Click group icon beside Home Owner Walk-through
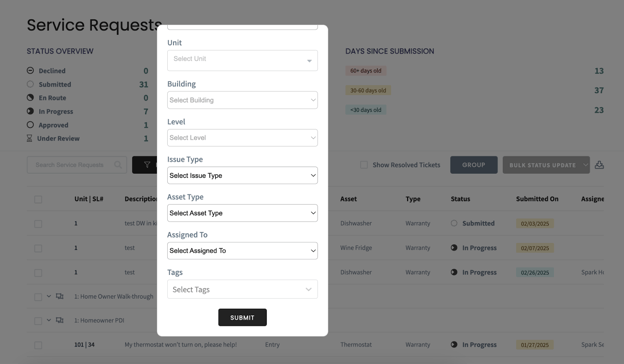 click(60, 296)
